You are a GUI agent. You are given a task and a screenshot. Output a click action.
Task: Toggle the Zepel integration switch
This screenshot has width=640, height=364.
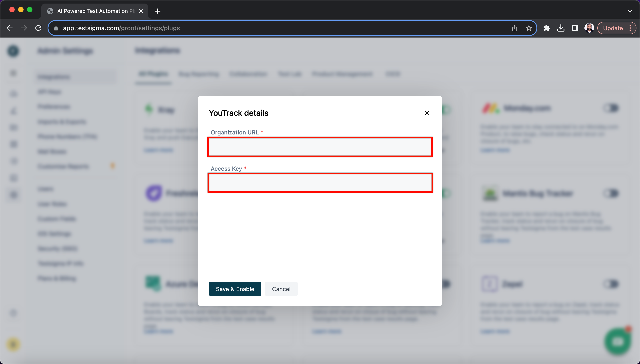611,284
